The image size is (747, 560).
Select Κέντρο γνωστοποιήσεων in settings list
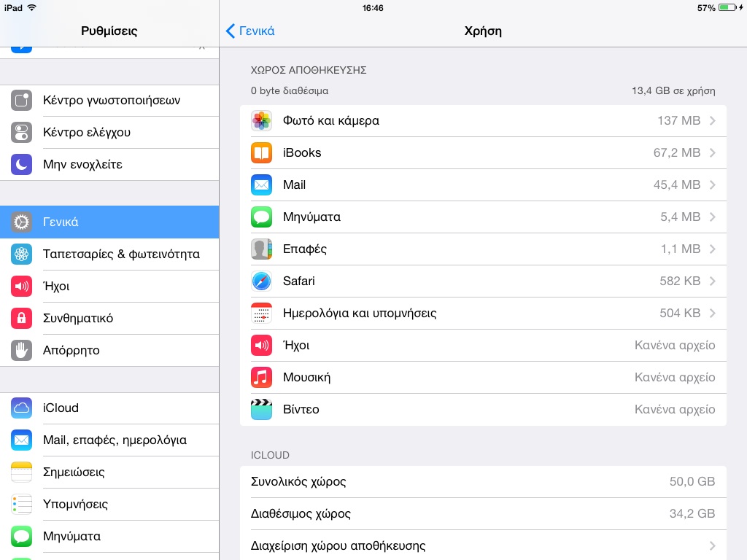(109, 101)
